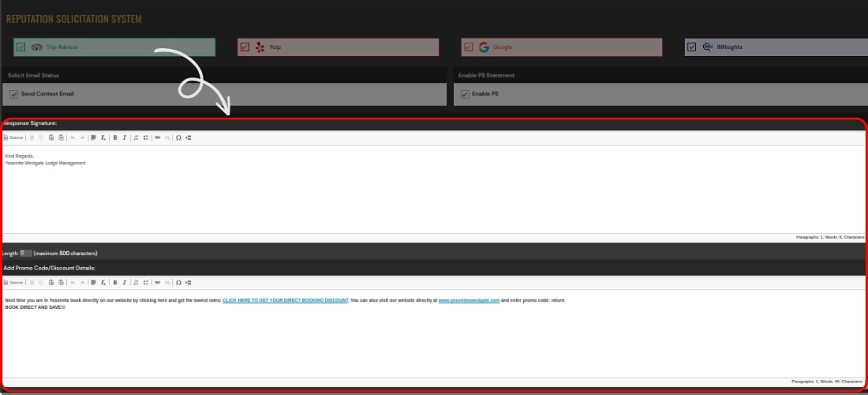The height and width of the screenshot is (395, 868).
Task: Click 'Yosemite Westgate Lodge Management' text
Action: pos(46,164)
